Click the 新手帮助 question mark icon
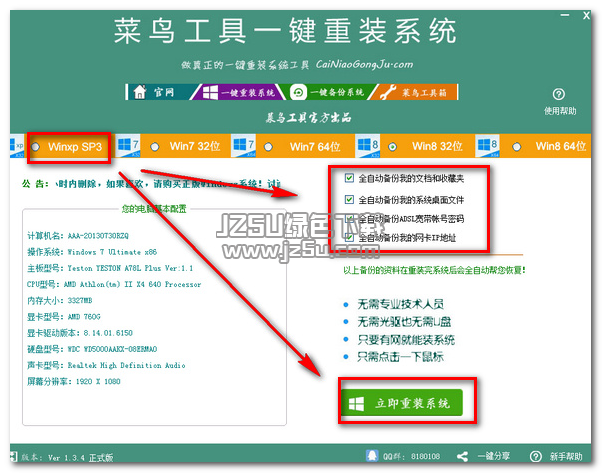Screen dimensions: 602x473 (x=536, y=456)
